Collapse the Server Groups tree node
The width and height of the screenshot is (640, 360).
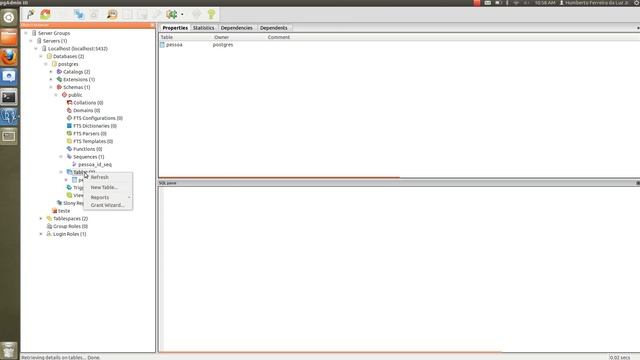(x=26, y=33)
